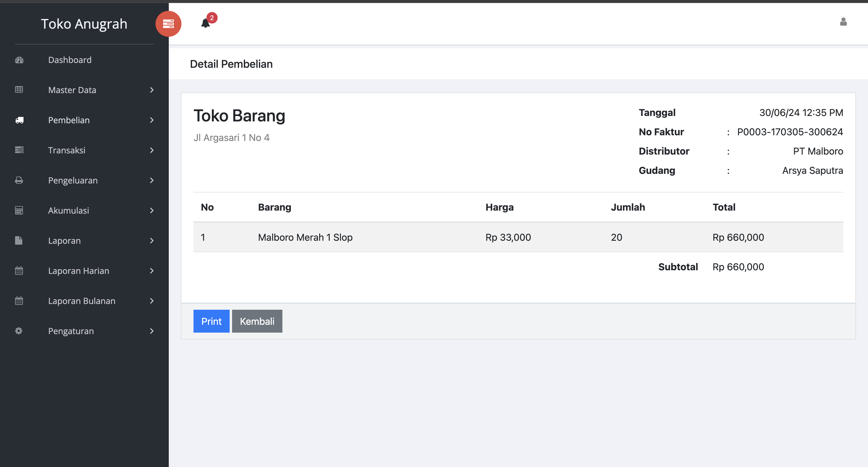The image size is (868, 467).
Task: Expand the Master Data chevron
Action: click(x=152, y=90)
